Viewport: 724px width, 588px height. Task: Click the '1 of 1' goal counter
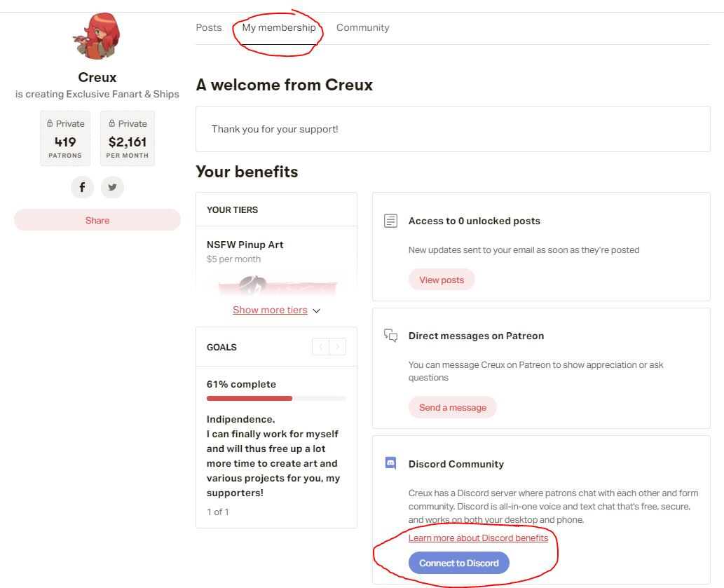tap(218, 512)
